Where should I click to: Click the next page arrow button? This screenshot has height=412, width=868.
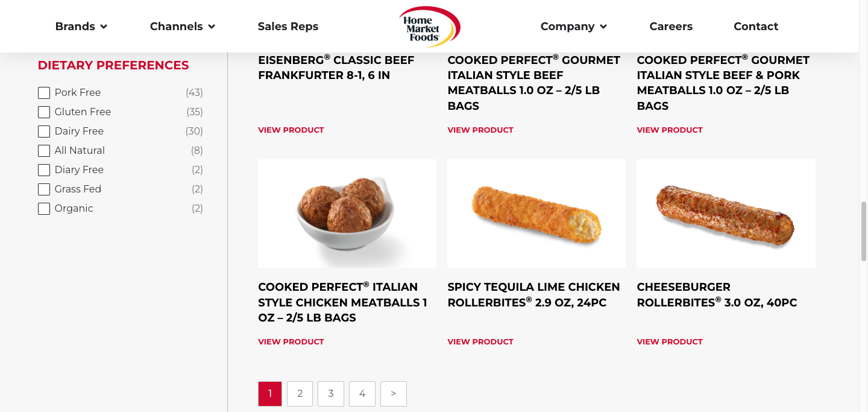point(394,394)
